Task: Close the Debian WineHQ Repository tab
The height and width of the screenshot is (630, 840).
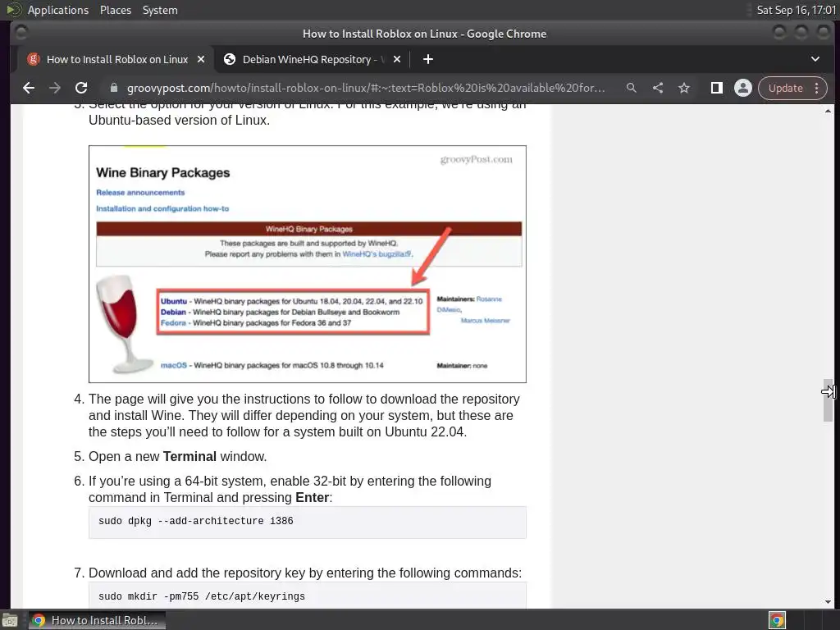Action: [397, 59]
